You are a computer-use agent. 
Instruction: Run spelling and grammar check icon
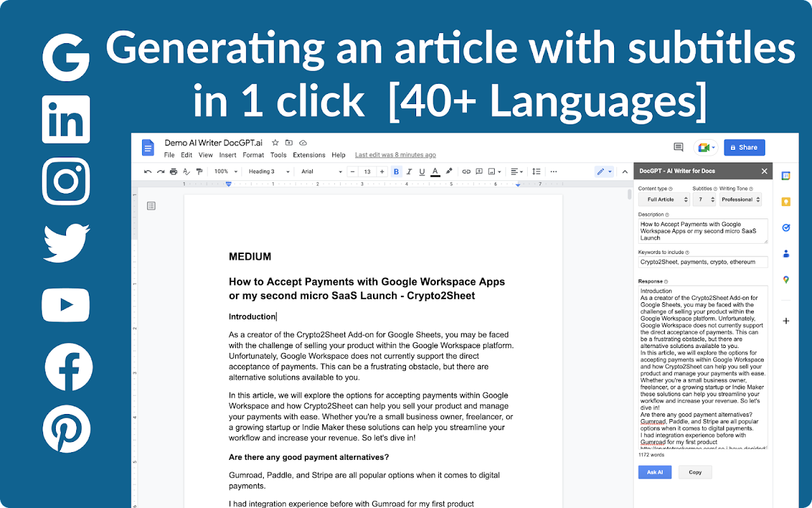pyautogui.click(x=187, y=171)
